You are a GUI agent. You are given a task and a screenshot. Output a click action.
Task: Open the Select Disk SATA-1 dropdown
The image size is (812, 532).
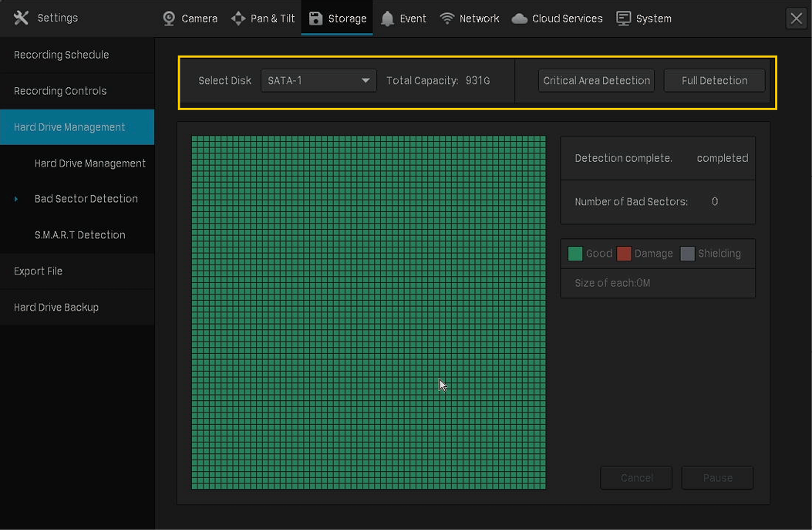pos(318,80)
